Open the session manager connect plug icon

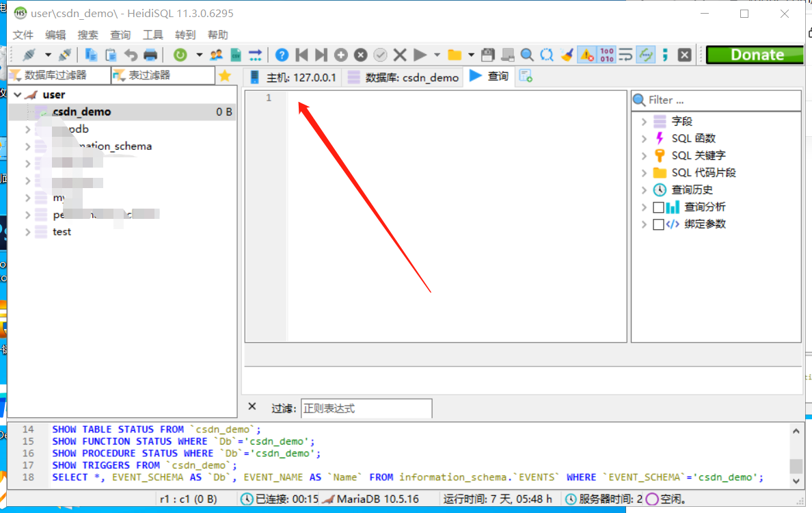(29, 55)
